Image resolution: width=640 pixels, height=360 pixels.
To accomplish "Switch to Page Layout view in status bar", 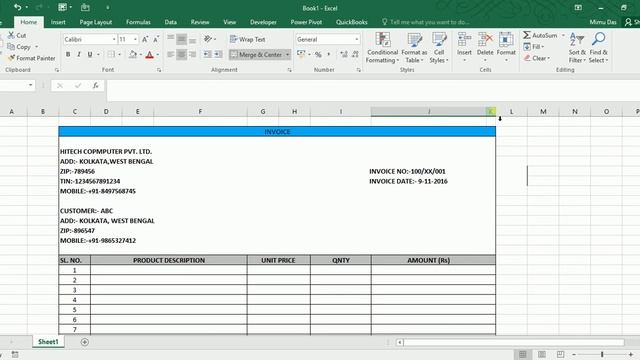I will click(x=542, y=354).
